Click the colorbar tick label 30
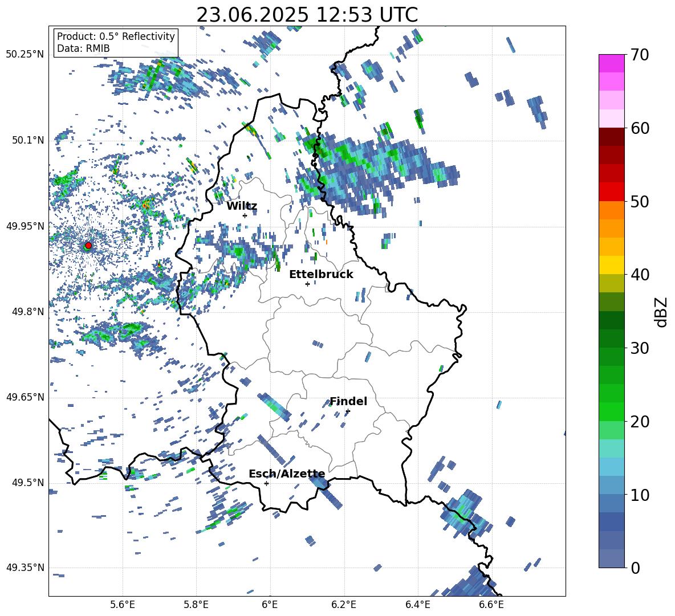Viewport: 675px width, 616px height. [x=640, y=348]
